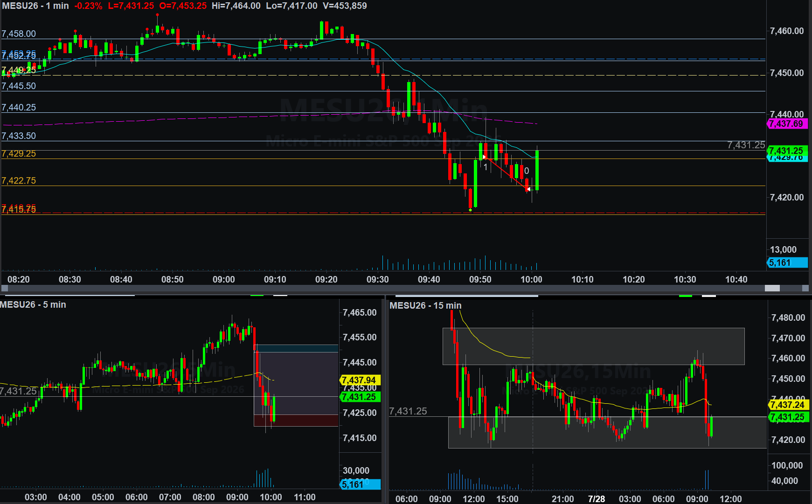Click the 7,460.00 price axis label on 1 min chart
812x504 pixels.
click(787, 31)
